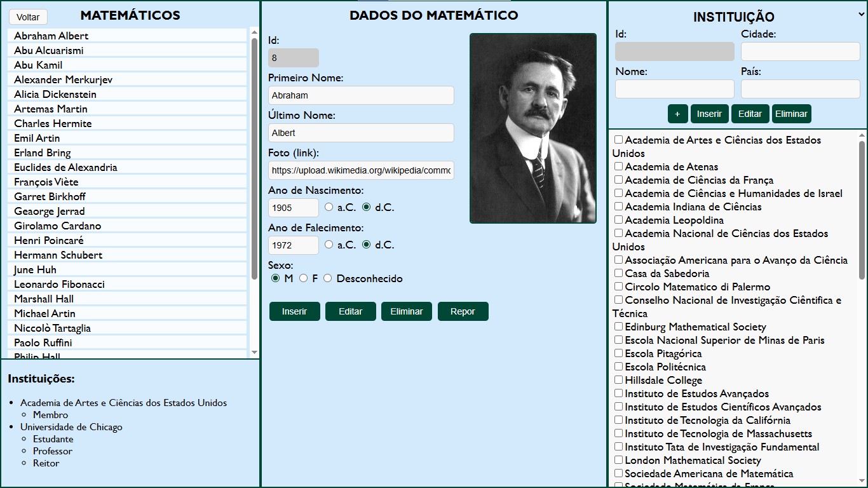Screen dimensions: 868x488
Task: Click the Último Nome input field
Action: (x=361, y=133)
